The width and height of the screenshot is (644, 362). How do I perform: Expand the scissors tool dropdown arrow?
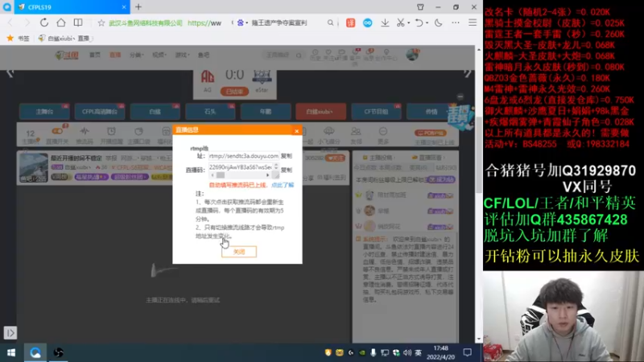pos(409,23)
